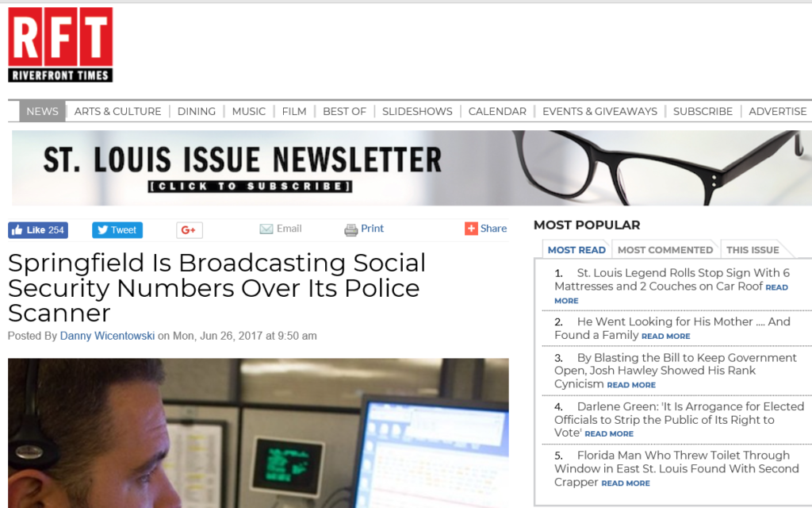Switch to Most Commented tab
The image size is (812, 508).
pyautogui.click(x=665, y=250)
